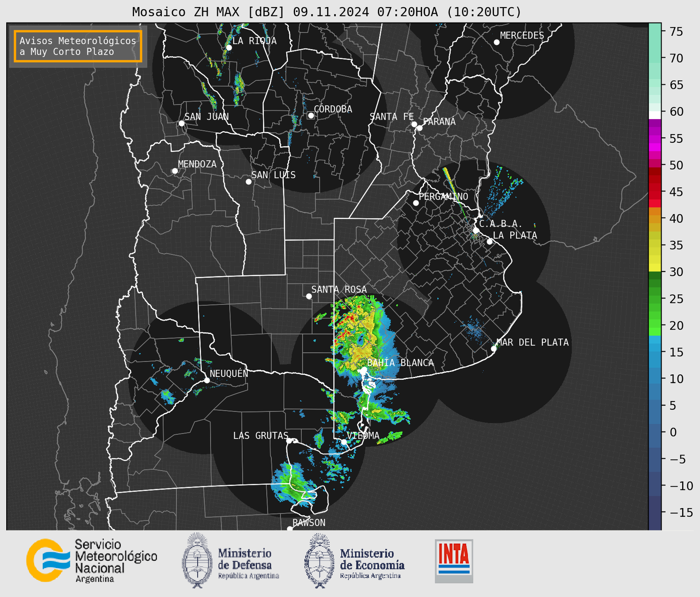Click the 75 value on the dBZ scale

pos(676,32)
